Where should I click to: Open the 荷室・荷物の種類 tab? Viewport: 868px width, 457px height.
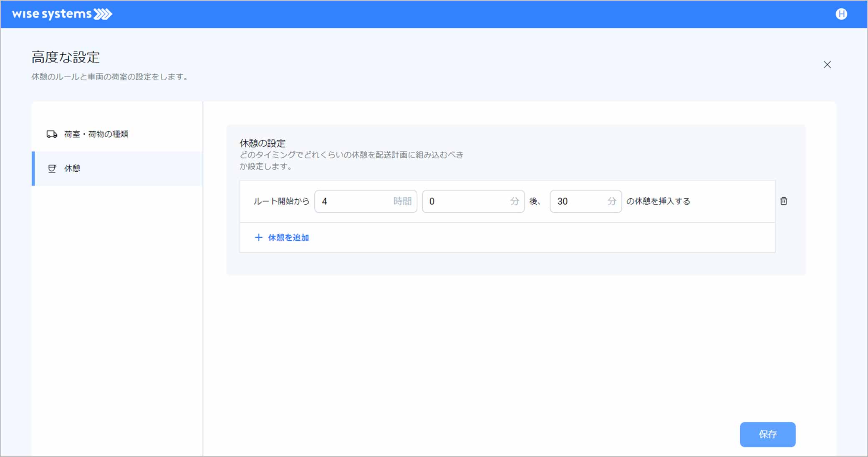pos(96,134)
